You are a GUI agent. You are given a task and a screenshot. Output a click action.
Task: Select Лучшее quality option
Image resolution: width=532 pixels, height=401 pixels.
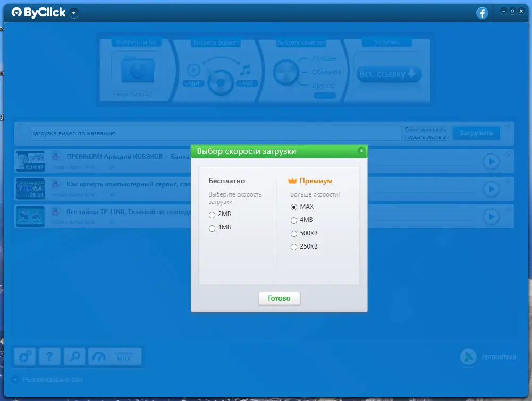[x=324, y=58]
